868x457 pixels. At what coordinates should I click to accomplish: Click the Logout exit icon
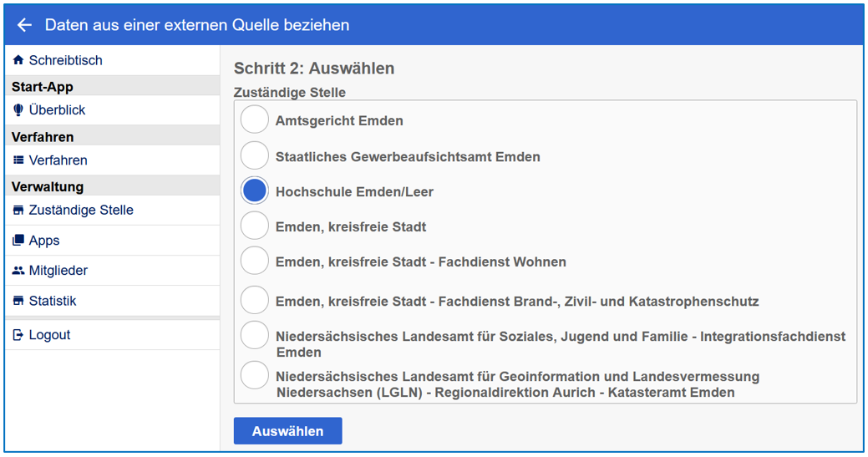18,335
